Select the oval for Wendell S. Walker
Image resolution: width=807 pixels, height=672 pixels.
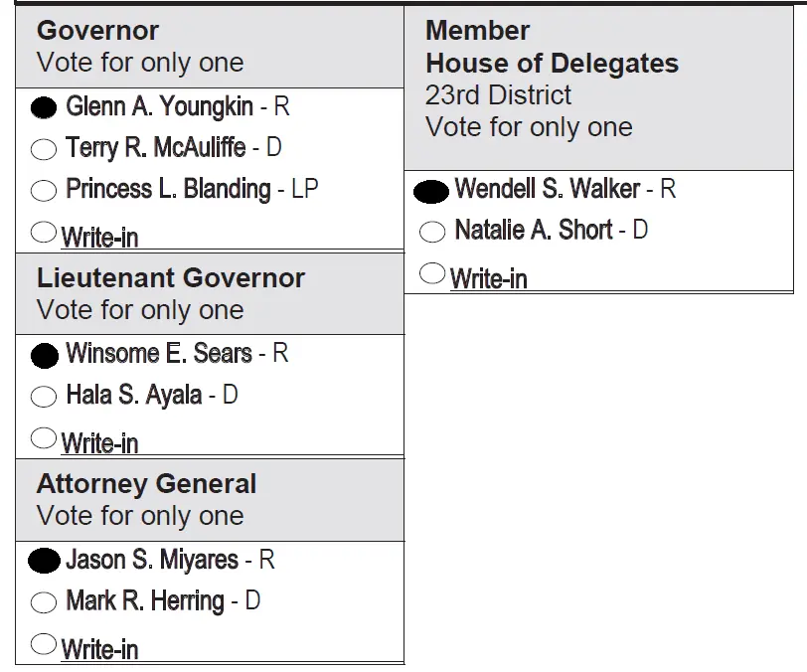point(431,190)
